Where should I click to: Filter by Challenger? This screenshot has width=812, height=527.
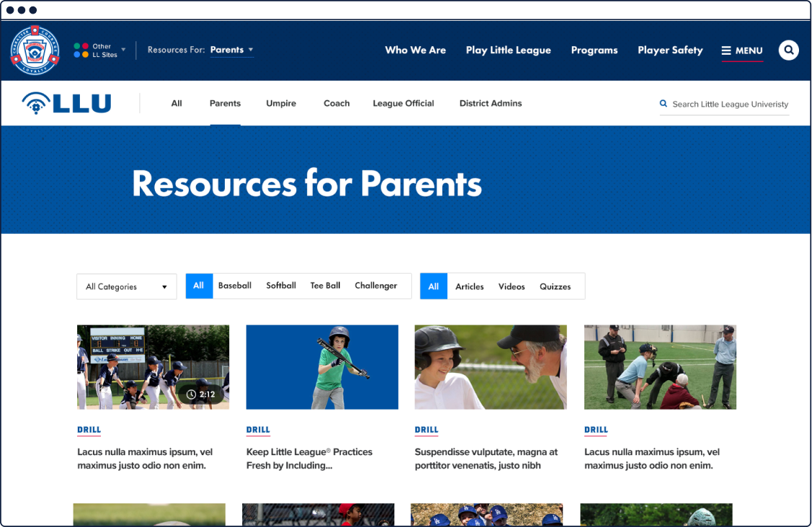coord(376,286)
